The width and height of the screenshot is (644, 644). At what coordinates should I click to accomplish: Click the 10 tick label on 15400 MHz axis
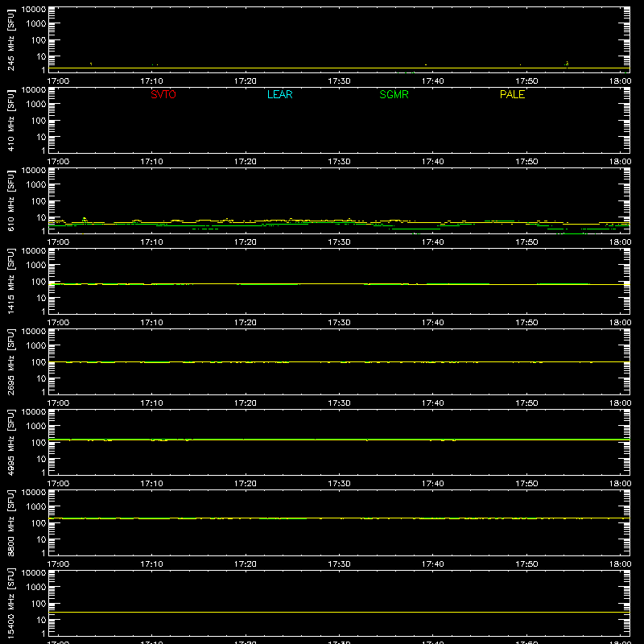pyautogui.click(x=41, y=620)
